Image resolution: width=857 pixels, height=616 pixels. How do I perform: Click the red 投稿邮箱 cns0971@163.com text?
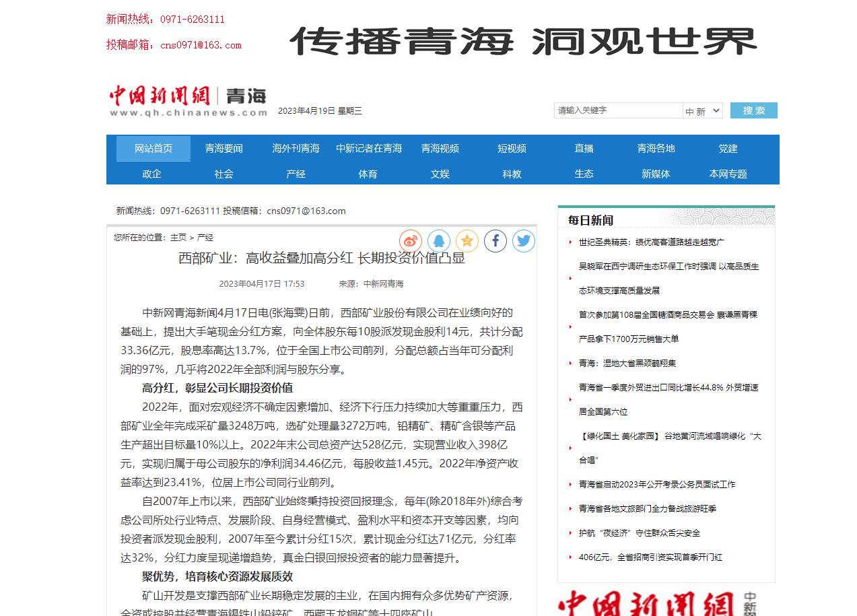coord(174,45)
